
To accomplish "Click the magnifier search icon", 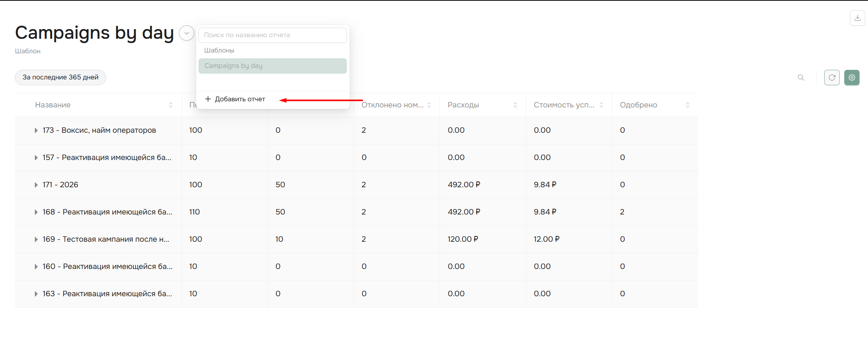I will click(801, 78).
